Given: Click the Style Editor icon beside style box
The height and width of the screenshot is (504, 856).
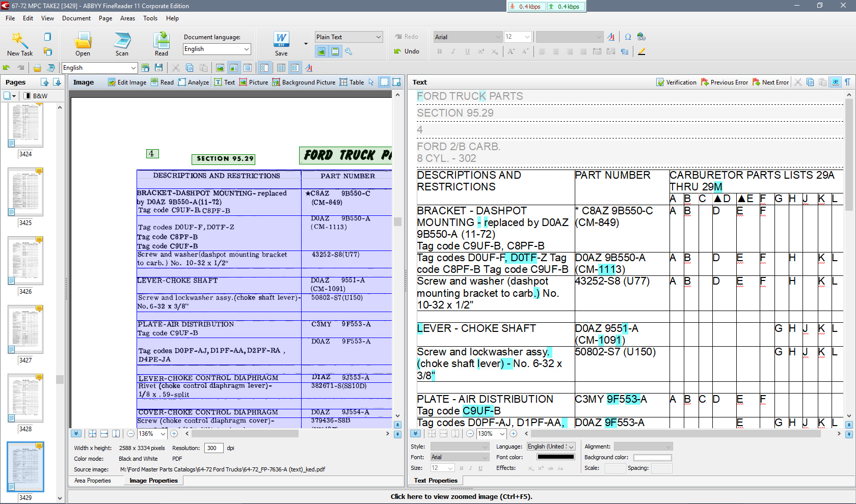Looking at the screenshot, I should 611,37.
